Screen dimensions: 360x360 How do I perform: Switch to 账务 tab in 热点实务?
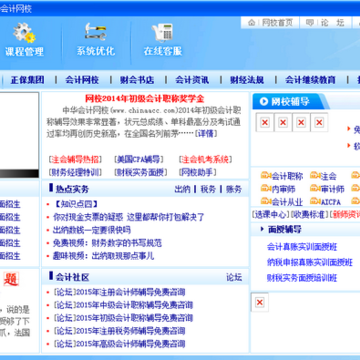234,189
